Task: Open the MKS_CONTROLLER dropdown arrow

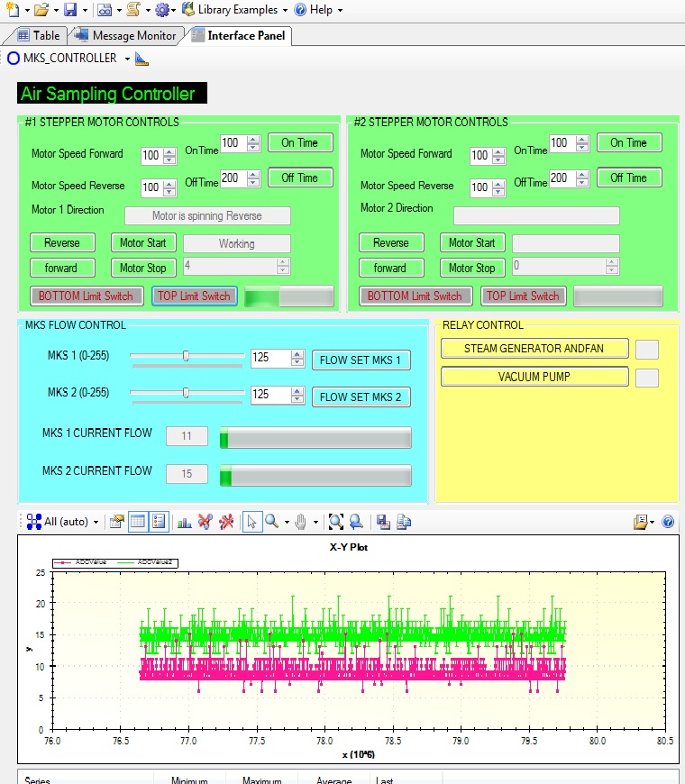Action: 127,59
